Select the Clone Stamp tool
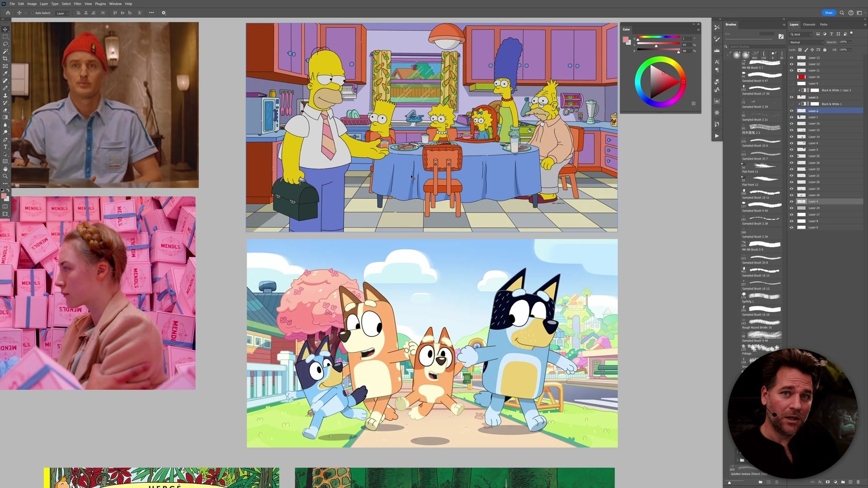Screen dimensions: 868x488 (x=5, y=95)
